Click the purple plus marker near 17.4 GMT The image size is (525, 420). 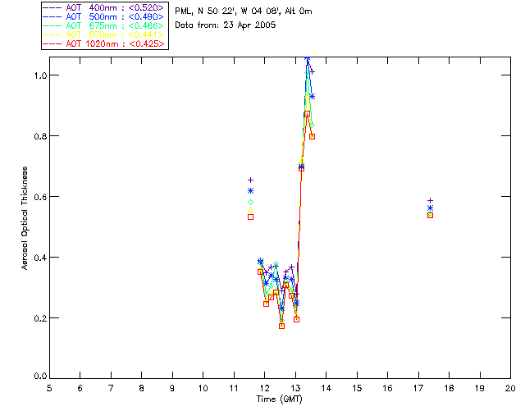click(x=430, y=201)
